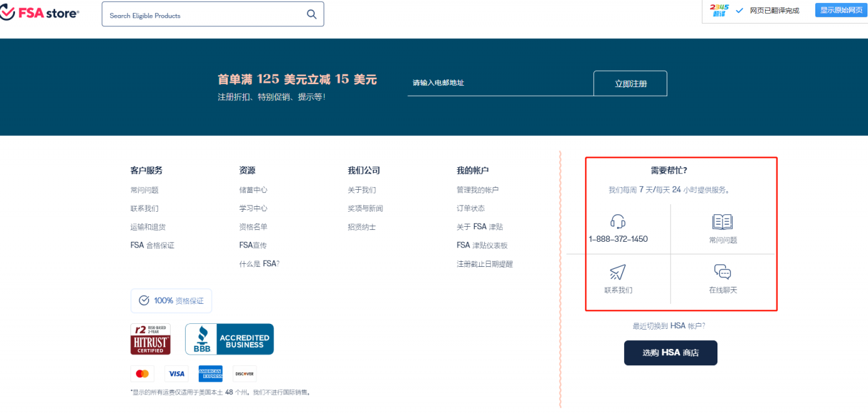Click the 2345 翻译 translator icon

717,10
